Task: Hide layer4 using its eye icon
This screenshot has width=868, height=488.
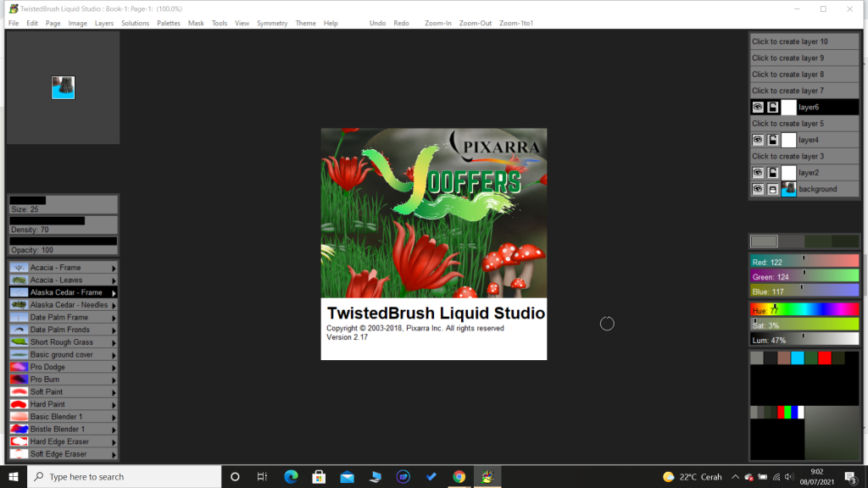Action: 758,140
